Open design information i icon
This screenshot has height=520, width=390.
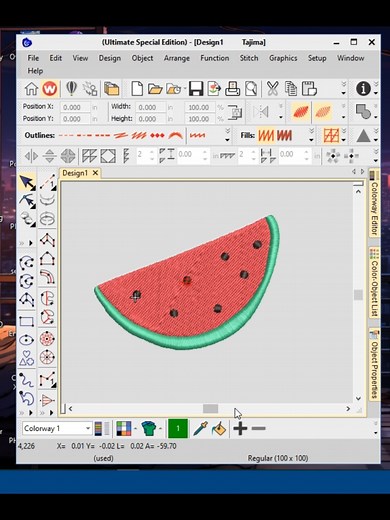[363, 89]
